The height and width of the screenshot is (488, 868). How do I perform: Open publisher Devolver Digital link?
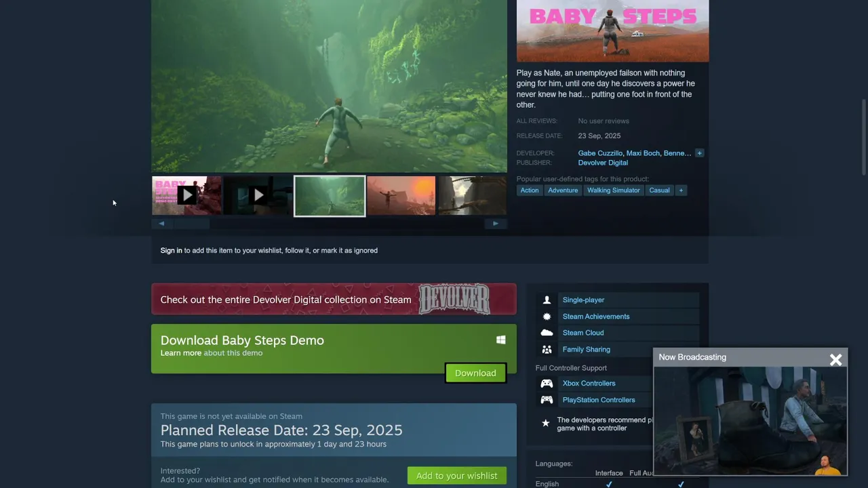click(603, 163)
